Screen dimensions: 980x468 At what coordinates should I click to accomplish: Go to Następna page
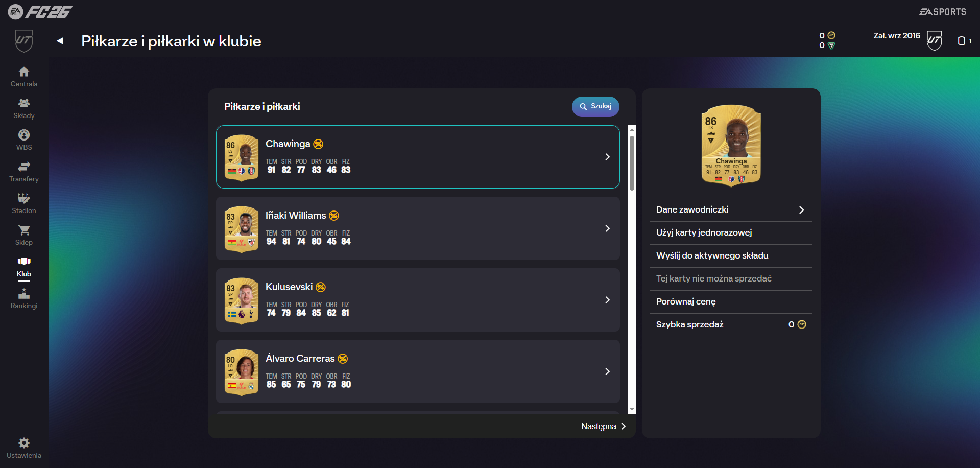(603, 426)
